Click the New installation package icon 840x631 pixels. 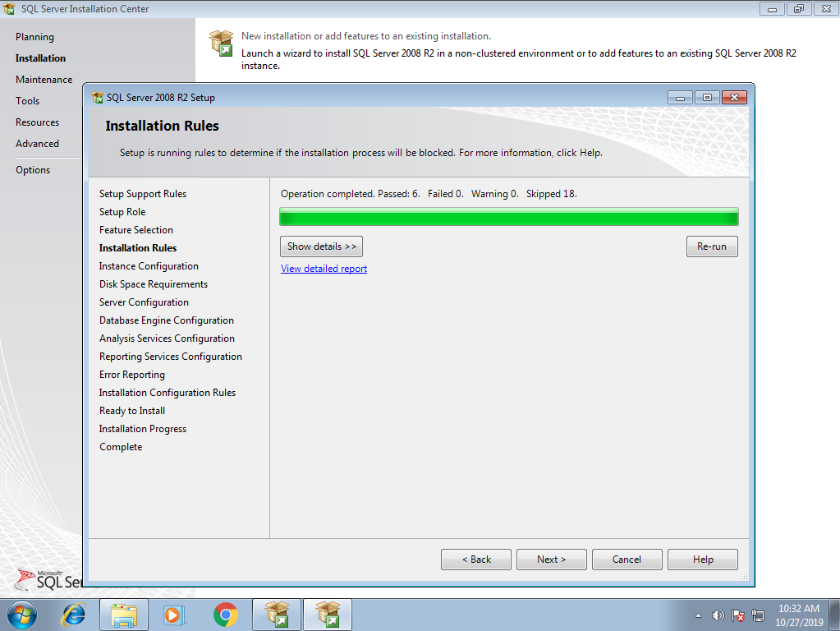pyautogui.click(x=221, y=44)
